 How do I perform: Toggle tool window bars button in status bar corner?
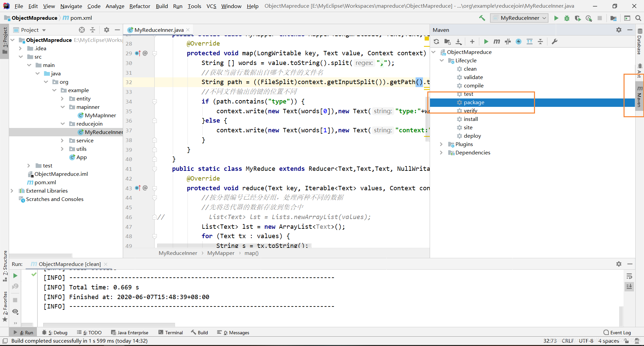click(5, 341)
